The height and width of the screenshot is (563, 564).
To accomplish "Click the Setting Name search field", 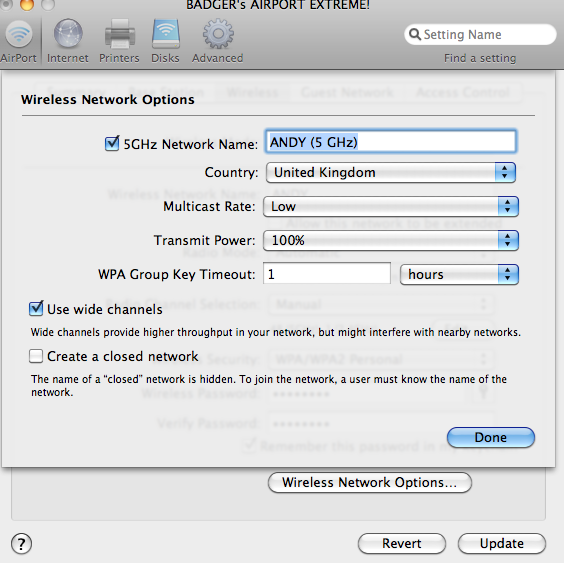I will pos(480,35).
